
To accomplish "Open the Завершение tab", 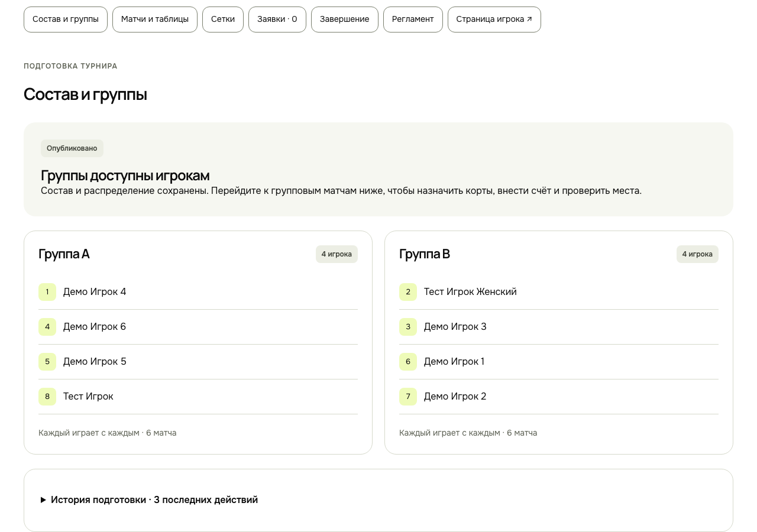I will pyautogui.click(x=345, y=20).
